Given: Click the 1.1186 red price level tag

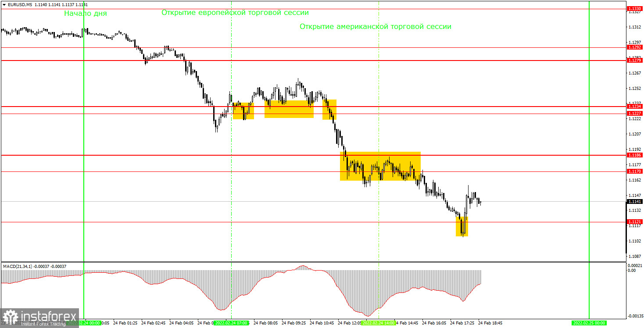Looking at the screenshot, I should coord(634,155).
